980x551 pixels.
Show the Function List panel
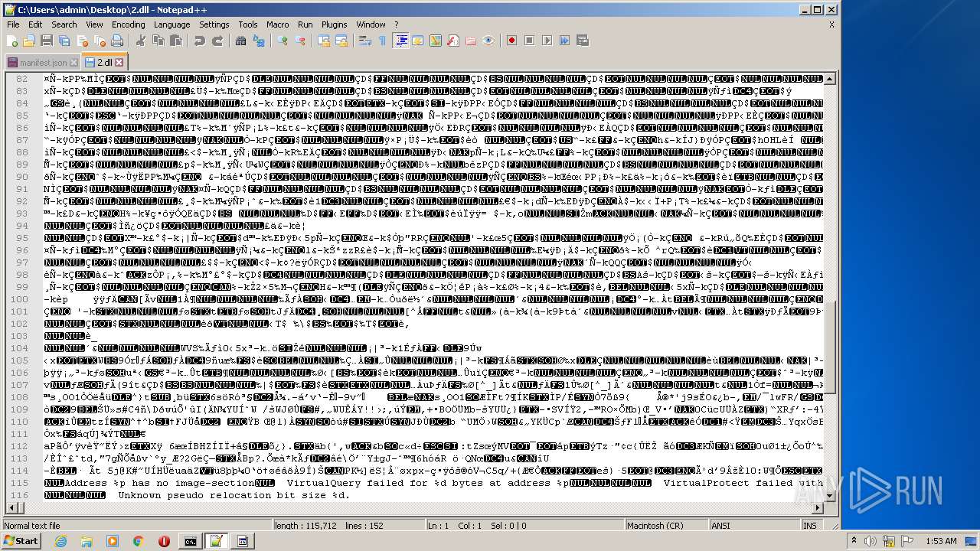point(453,41)
